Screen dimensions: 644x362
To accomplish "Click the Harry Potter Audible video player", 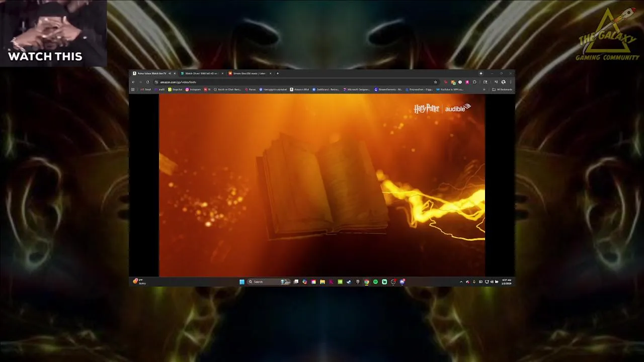I will (322, 186).
